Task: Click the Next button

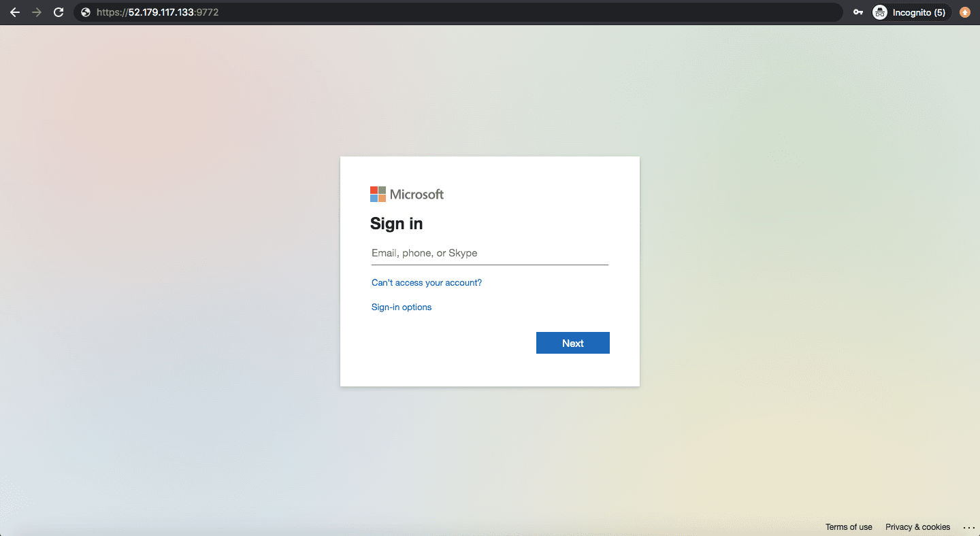Action: (573, 343)
